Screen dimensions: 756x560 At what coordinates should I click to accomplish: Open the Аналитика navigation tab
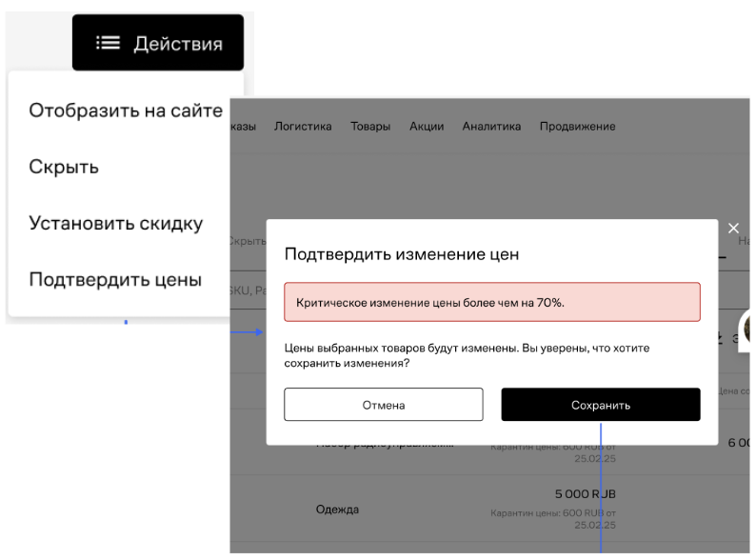pos(491,127)
